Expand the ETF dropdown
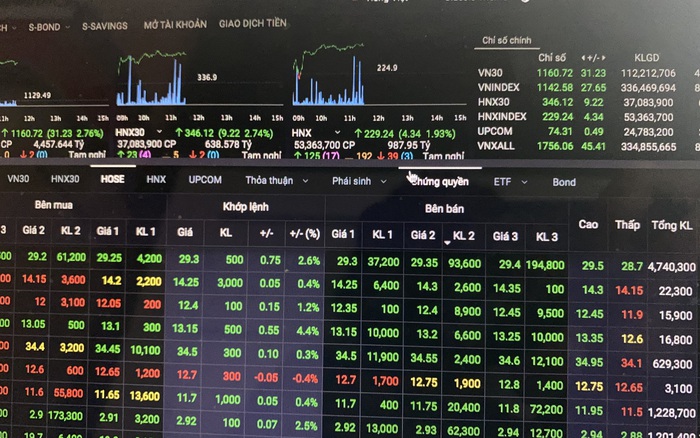 pyautogui.click(x=508, y=182)
